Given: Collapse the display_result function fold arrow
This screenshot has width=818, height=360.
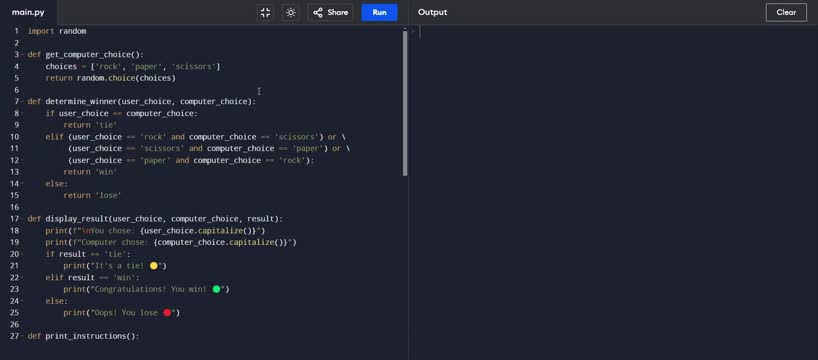Looking at the screenshot, I should pyautogui.click(x=22, y=219).
